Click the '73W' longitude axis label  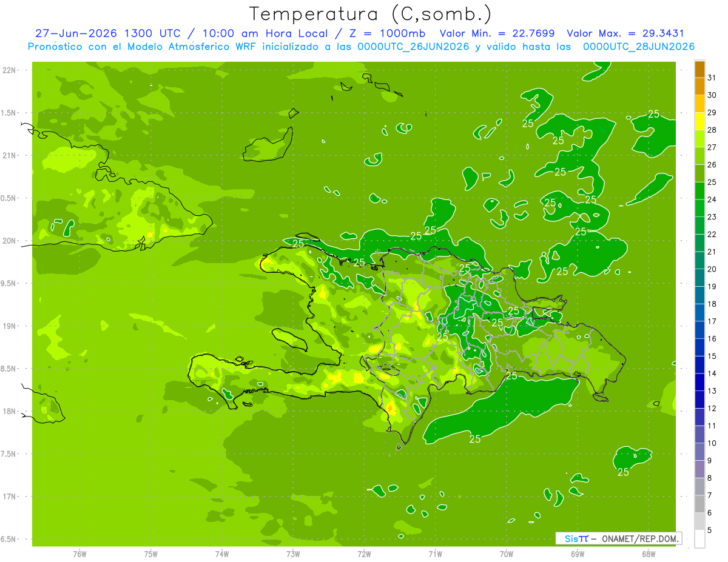point(293,554)
